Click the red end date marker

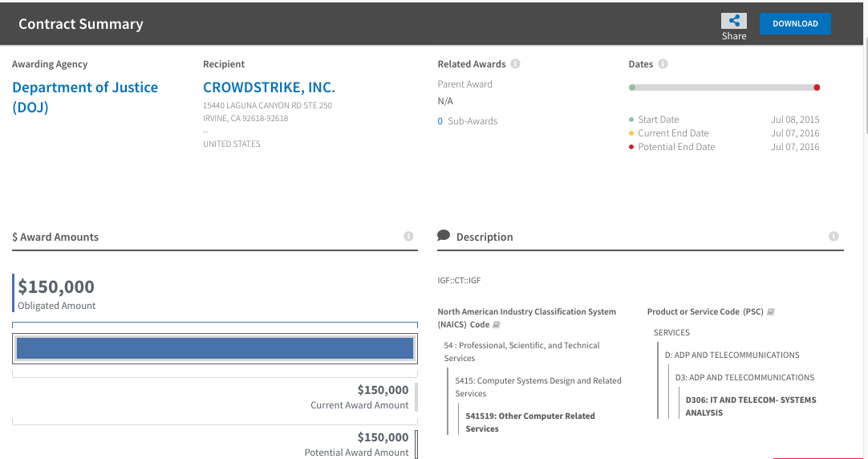(x=817, y=87)
